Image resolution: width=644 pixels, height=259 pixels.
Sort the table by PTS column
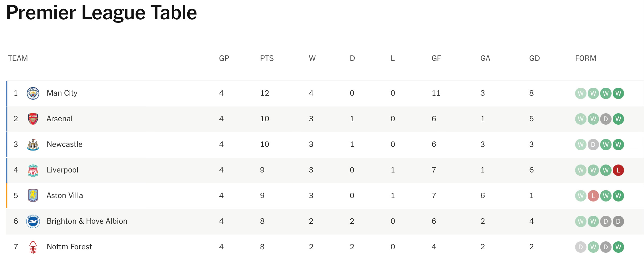click(267, 58)
